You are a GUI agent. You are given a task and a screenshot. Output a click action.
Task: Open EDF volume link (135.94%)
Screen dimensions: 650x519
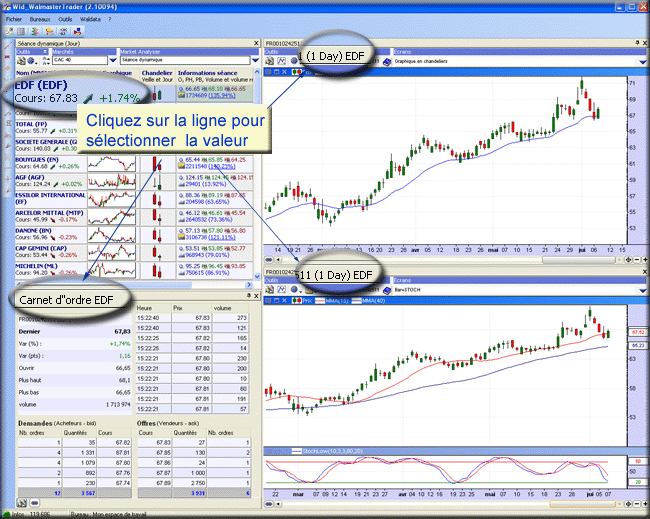pyautogui.click(x=221, y=96)
